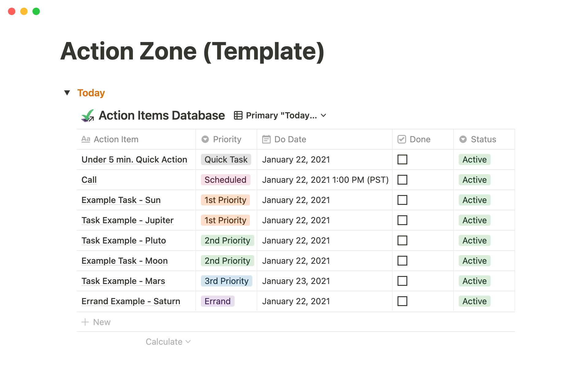Click the plus icon beside New
Viewport: 588px width, 368px height.
point(85,322)
